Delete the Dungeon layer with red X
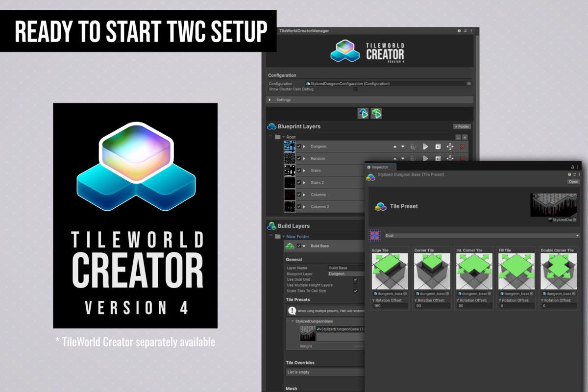This screenshot has width=588, height=392. [x=462, y=147]
